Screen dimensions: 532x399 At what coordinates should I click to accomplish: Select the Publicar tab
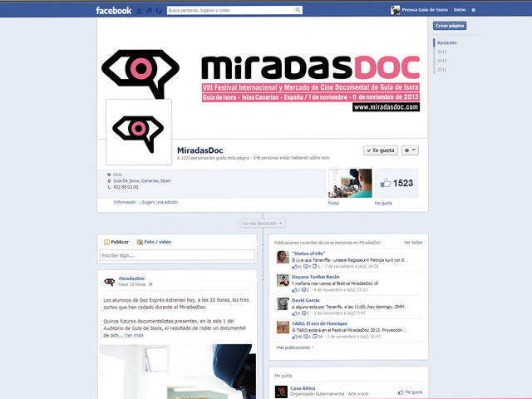[x=116, y=241]
